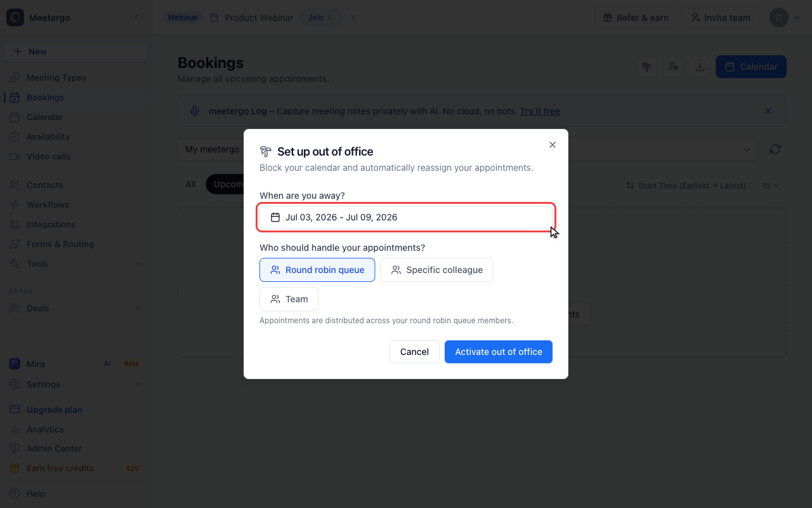Open the away date range field
Image resolution: width=812 pixels, height=508 pixels.
(406, 217)
